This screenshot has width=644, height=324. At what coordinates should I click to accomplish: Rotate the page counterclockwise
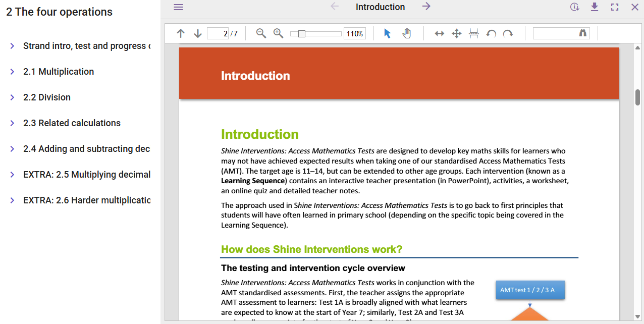click(491, 34)
